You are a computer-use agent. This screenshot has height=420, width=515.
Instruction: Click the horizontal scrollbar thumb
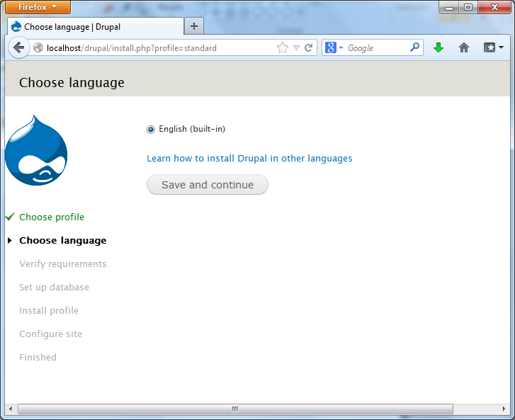[235, 409]
